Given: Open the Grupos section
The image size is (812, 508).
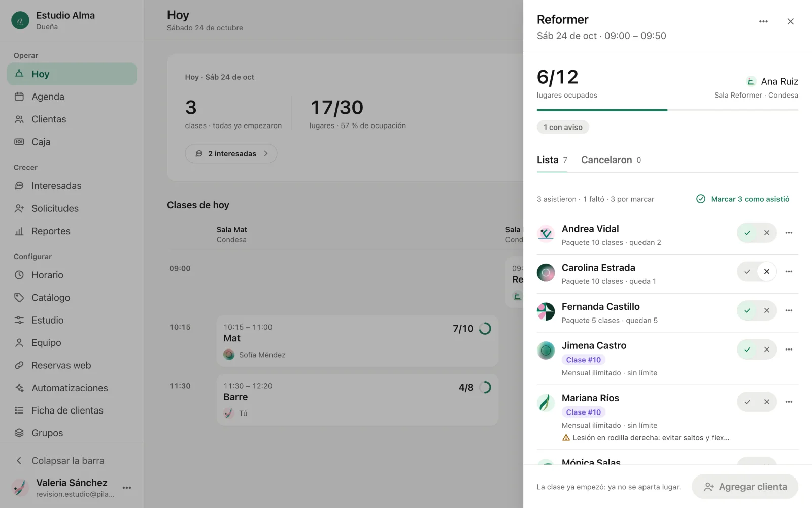Looking at the screenshot, I should pyautogui.click(x=72, y=433).
